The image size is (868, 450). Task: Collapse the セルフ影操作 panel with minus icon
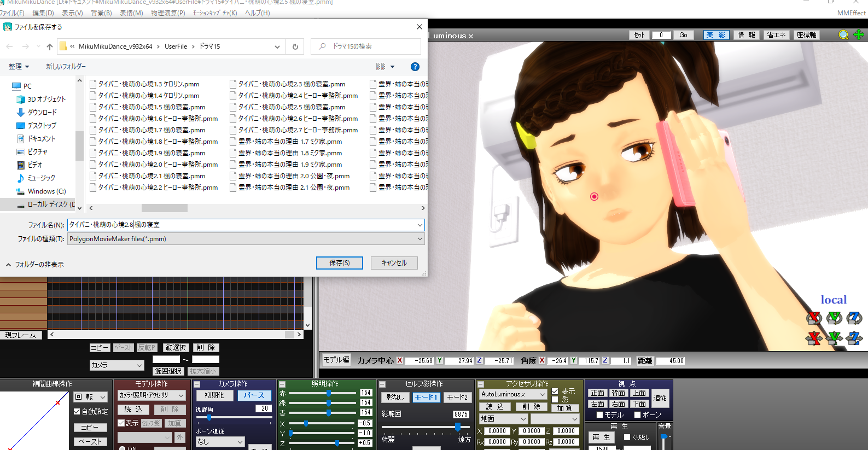383,384
